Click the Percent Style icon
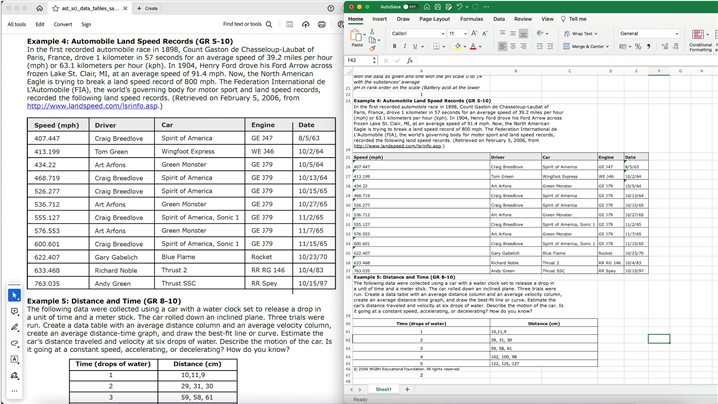718x404 pixels. coord(635,46)
